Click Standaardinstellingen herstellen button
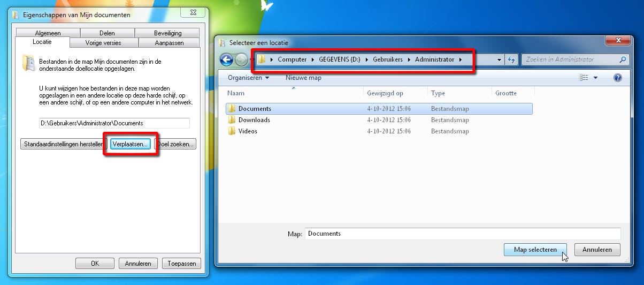Viewport: 644px width, 285px height. click(64, 144)
